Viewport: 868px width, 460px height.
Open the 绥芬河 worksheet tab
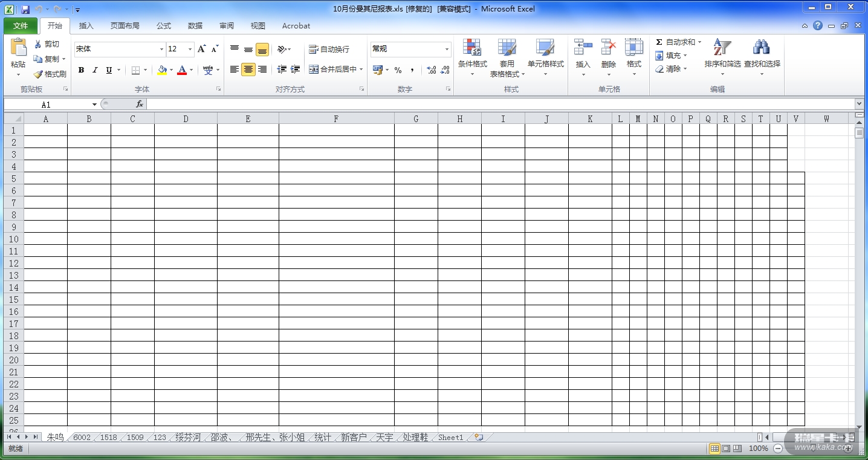(187, 437)
